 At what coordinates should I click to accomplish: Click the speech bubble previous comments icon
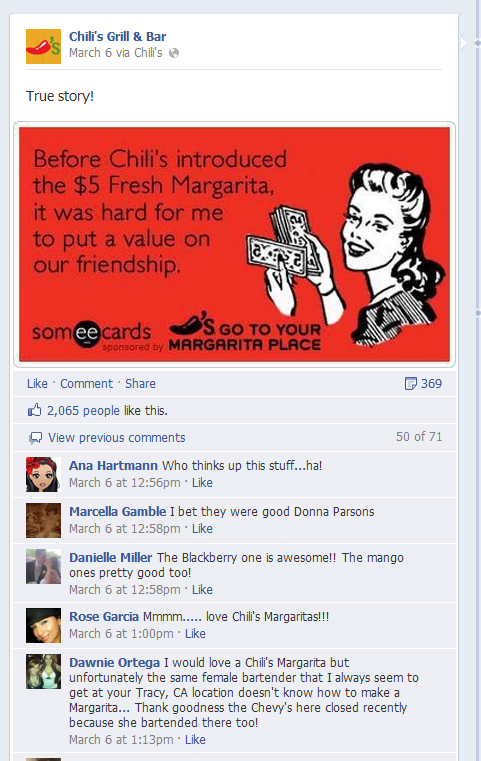35,438
